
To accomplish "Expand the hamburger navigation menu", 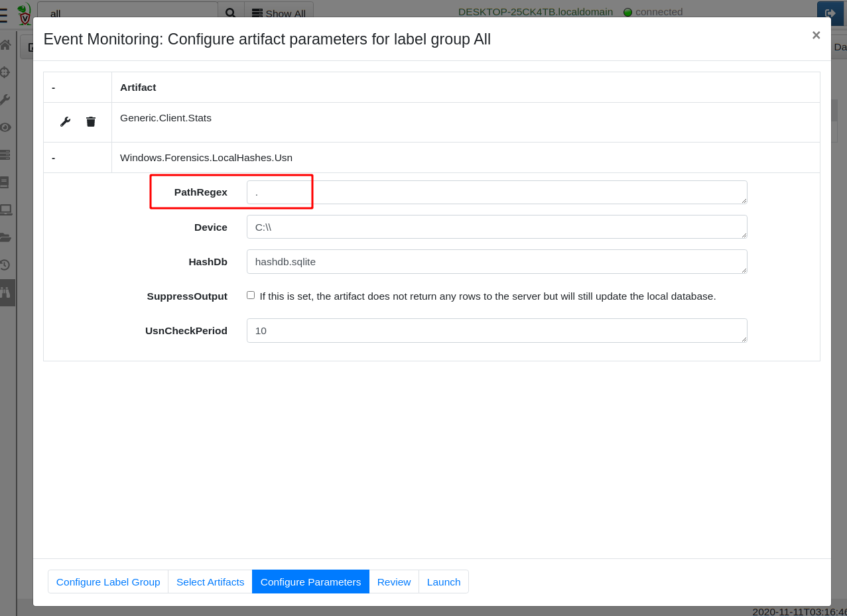I will point(4,13).
